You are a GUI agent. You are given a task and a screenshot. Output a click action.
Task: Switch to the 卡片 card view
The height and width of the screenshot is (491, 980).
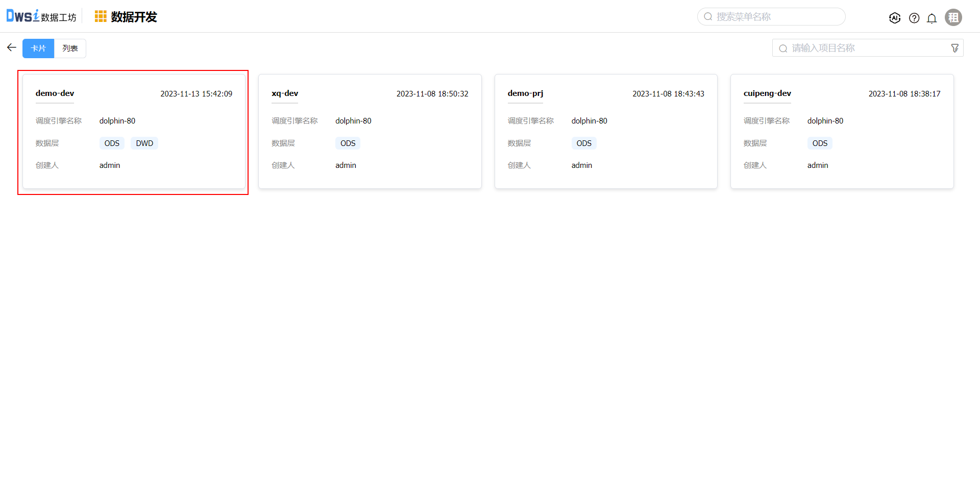38,48
